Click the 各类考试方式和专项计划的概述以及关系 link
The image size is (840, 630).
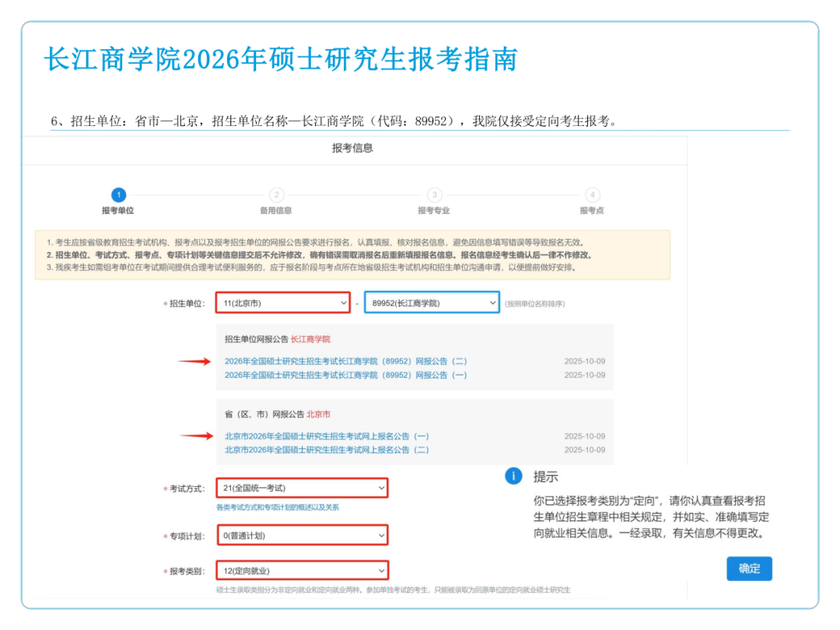pyautogui.click(x=278, y=507)
